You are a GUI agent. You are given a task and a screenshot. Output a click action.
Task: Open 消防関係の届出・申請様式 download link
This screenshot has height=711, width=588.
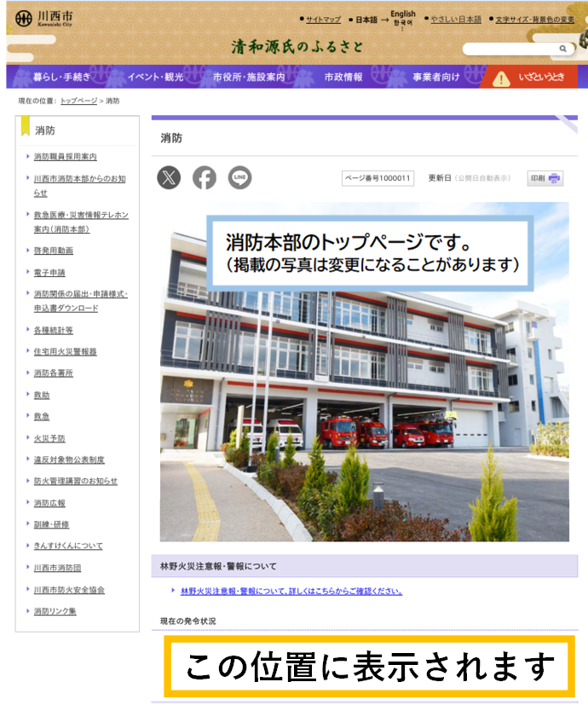pyautogui.click(x=81, y=301)
